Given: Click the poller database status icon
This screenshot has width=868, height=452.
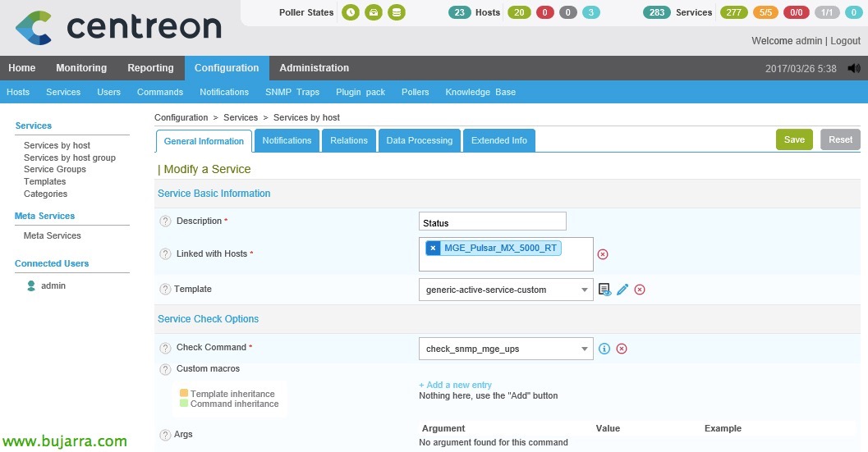Looking at the screenshot, I should point(397,12).
